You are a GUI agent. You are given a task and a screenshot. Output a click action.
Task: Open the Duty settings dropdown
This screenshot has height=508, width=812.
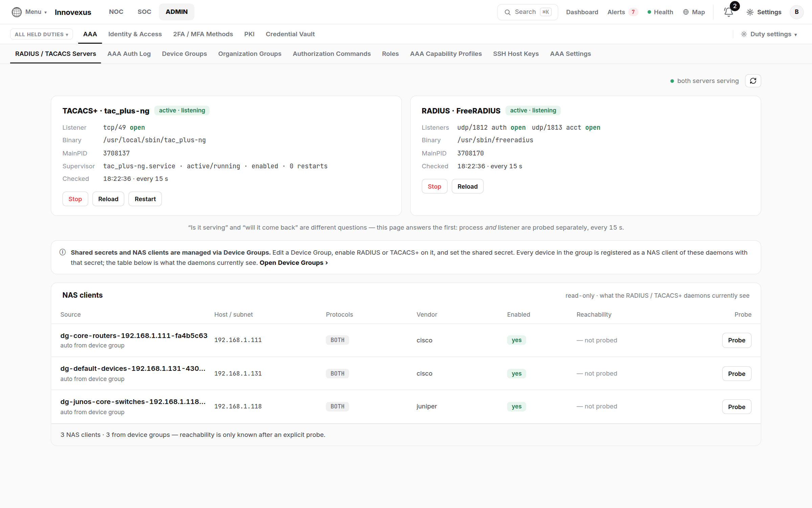769,34
